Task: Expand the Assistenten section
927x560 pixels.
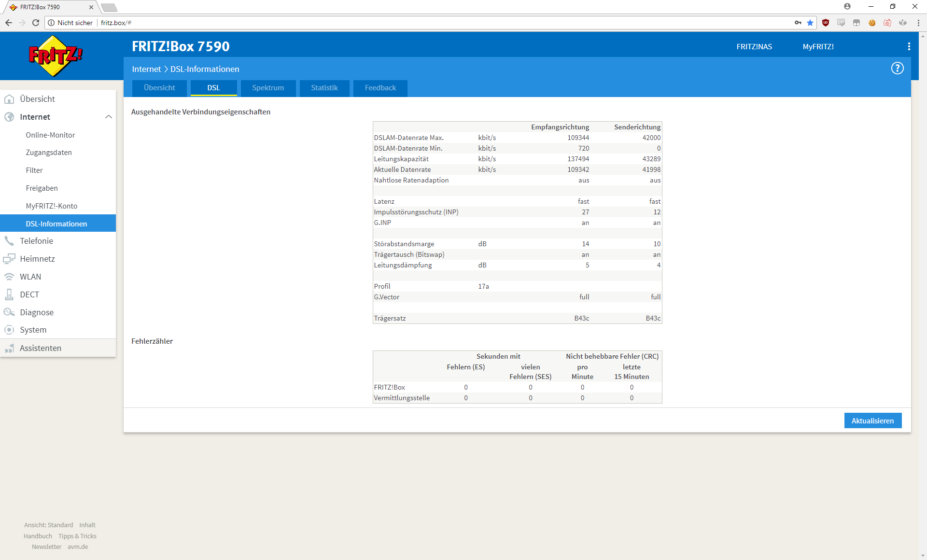Action: pos(41,348)
